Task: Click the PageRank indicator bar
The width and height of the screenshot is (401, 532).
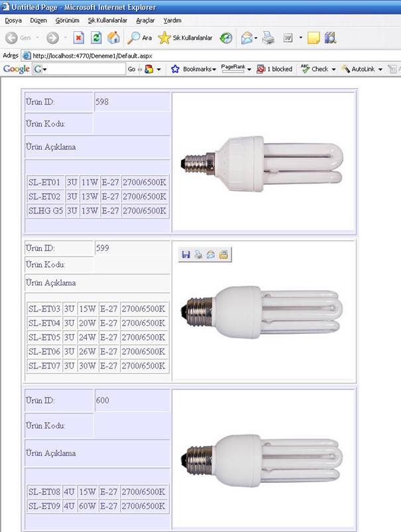Action: [x=233, y=68]
